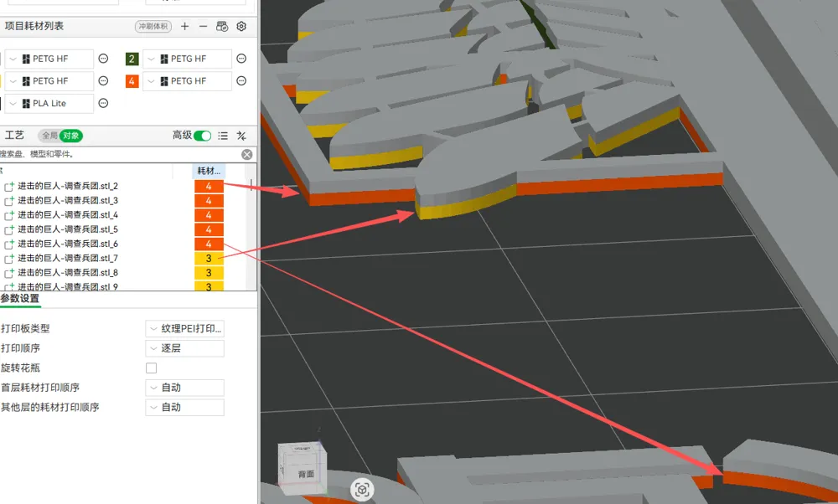This screenshot has width=838, height=504.
Task: Select row 进击的巨人-调查兵团.stl_9
Action: click(x=68, y=286)
